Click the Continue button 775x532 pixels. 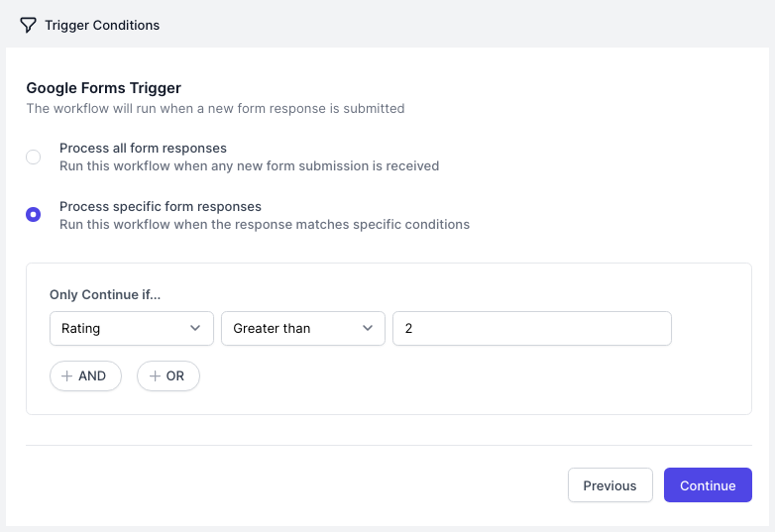coord(708,485)
